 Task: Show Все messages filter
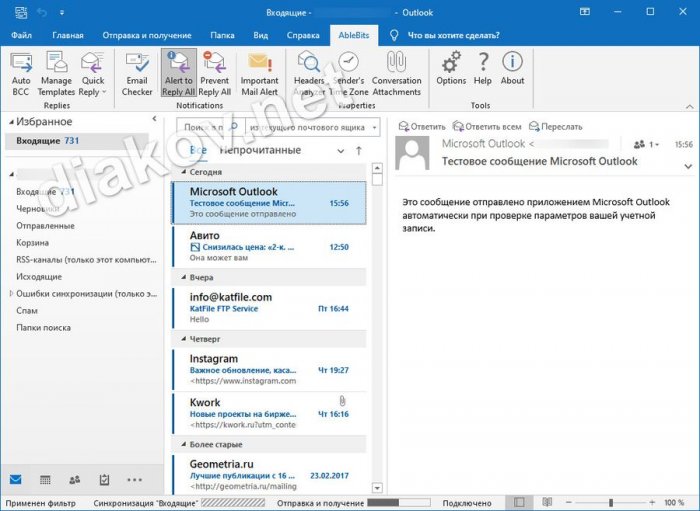tap(198, 150)
